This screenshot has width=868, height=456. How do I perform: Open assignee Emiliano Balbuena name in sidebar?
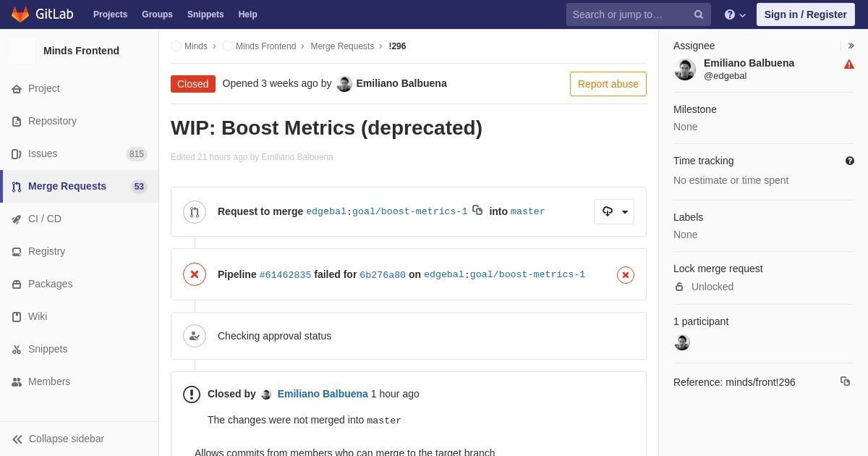[749, 63]
